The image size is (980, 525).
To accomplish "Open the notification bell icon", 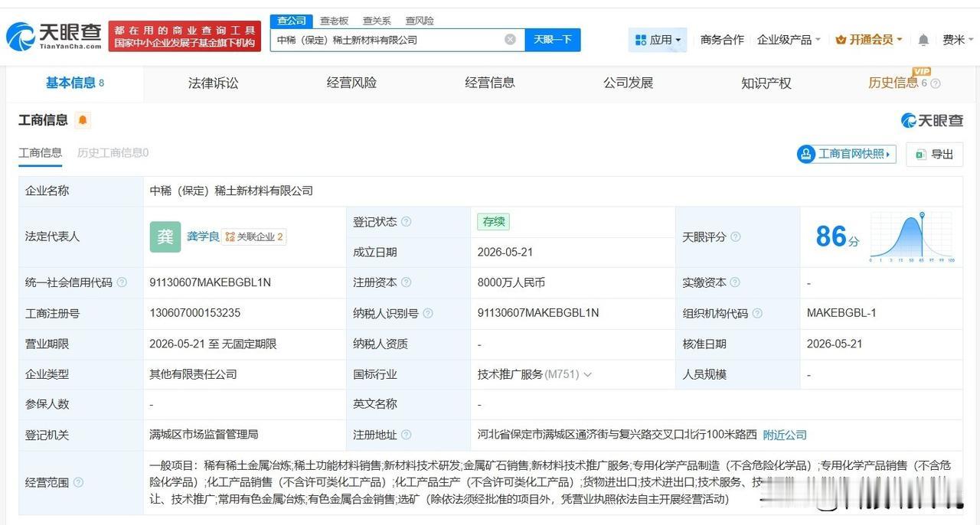I will point(923,40).
